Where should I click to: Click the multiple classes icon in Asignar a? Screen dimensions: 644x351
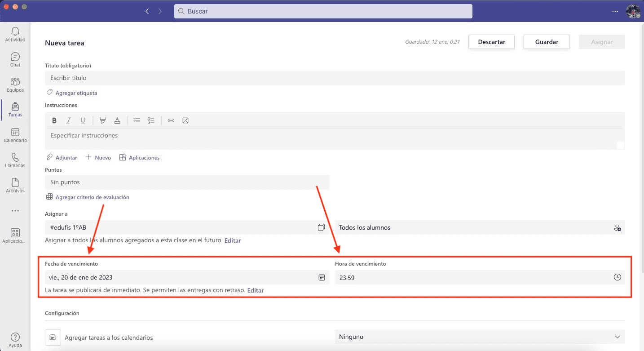click(321, 227)
